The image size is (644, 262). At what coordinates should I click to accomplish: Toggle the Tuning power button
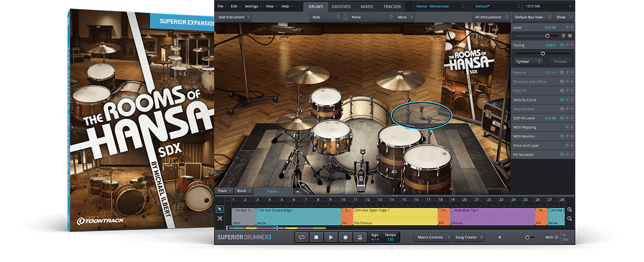pos(562,45)
